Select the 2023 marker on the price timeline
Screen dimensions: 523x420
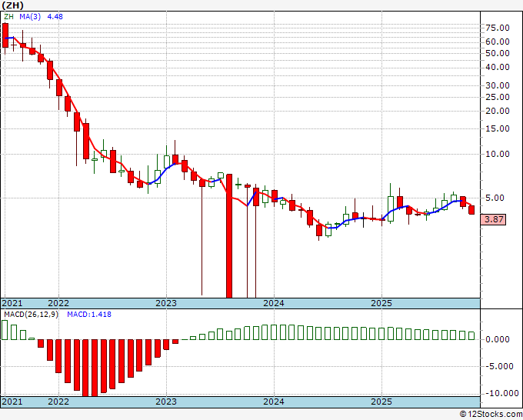tap(166, 303)
